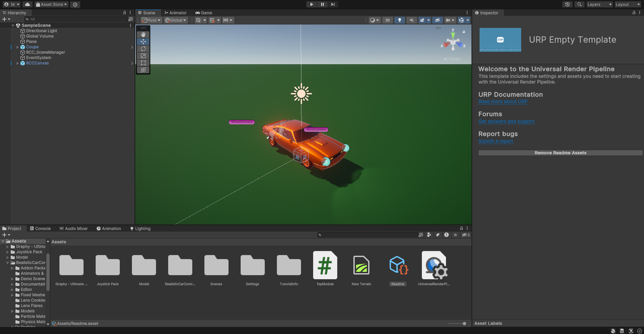Select Directional Light in Hierarchy

tap(41, 31)
